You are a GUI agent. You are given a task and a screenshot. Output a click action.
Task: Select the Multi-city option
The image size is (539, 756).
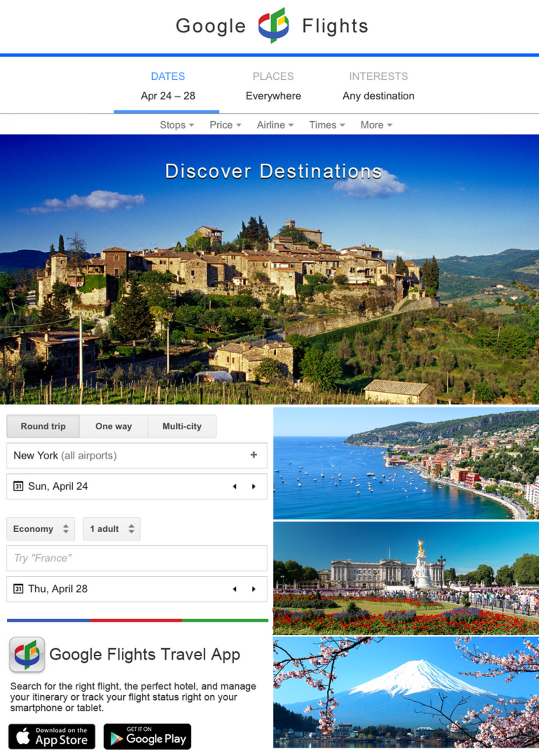point(182,426)
